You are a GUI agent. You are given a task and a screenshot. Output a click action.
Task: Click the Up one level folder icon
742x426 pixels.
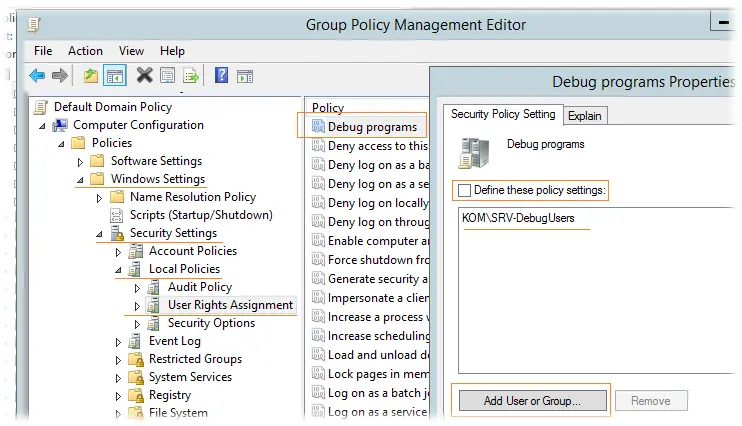coord(91,75)
